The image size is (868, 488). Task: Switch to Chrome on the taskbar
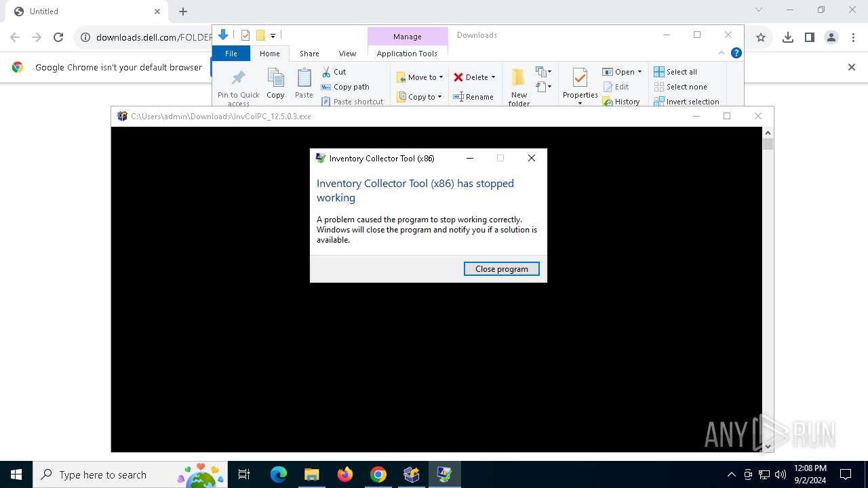click(x=378, y=474)
